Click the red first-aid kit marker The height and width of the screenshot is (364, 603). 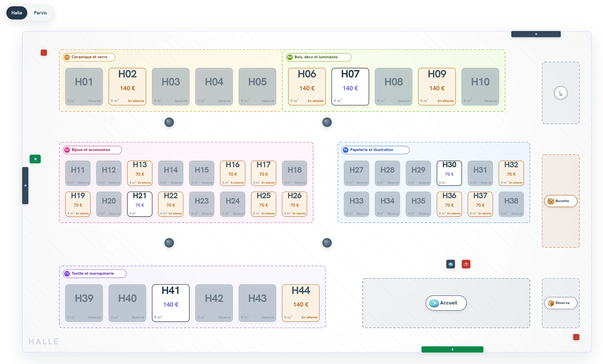point(466,264)
